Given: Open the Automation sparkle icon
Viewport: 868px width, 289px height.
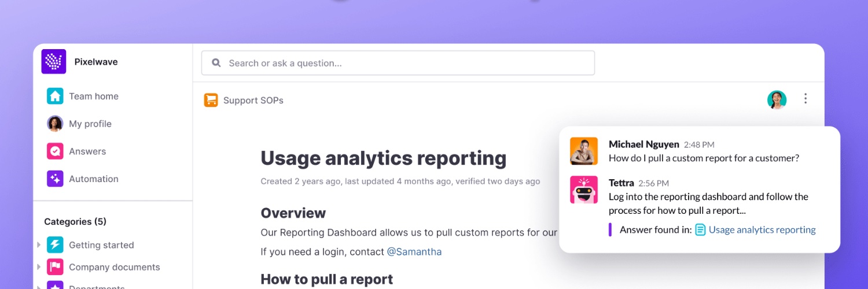Looking at the screenshot, I should click(55, 179).
